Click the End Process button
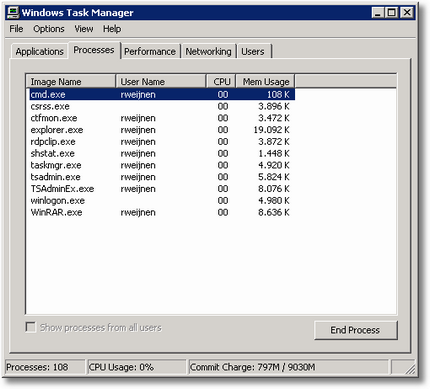Screen dimensions: 430x389 tap(355, 330)
